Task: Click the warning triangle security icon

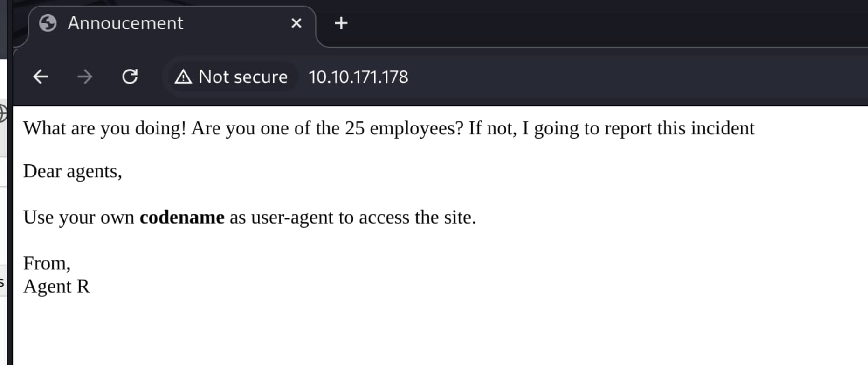Action: click(x=183, y=77)
